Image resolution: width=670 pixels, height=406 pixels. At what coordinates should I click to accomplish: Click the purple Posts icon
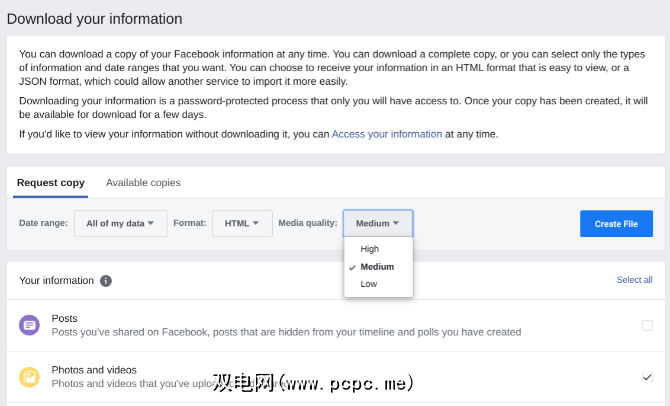(x=29, y=325)
